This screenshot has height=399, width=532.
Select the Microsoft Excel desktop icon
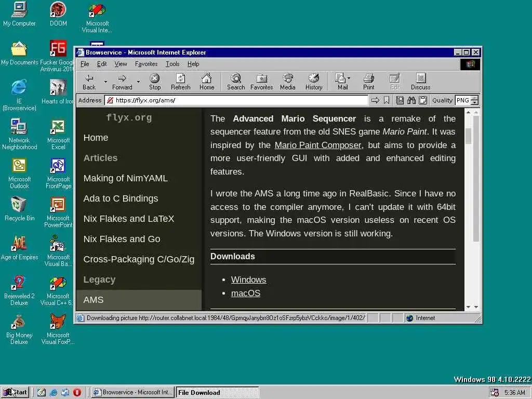(58, 135)
